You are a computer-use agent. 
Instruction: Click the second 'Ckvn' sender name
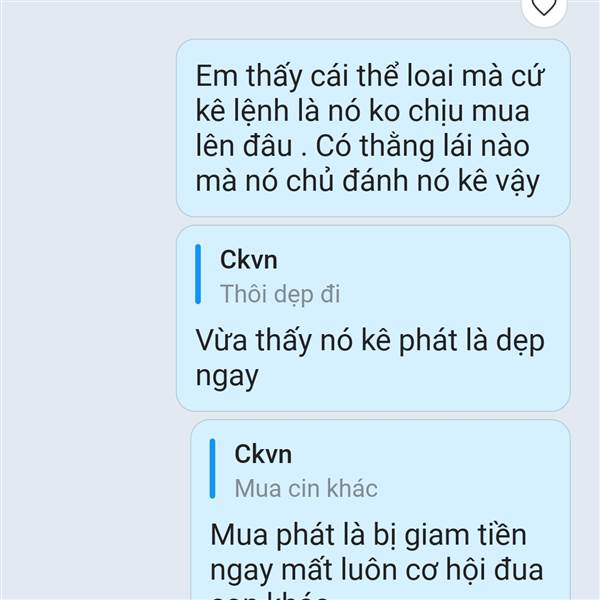point(263,454)
